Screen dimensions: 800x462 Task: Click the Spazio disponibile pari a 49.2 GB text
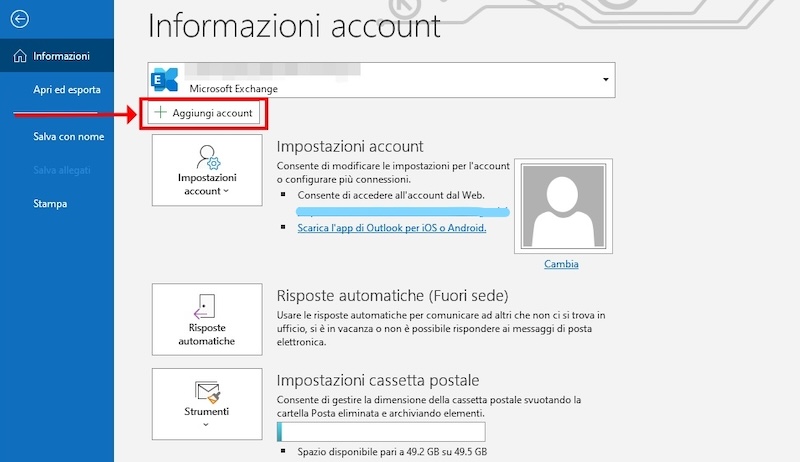tap(392, 452)
